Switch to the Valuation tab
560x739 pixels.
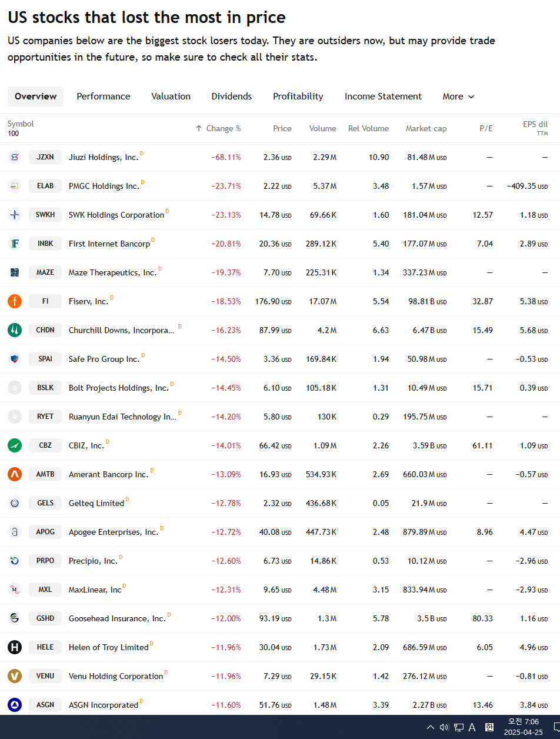pos(171,96)
